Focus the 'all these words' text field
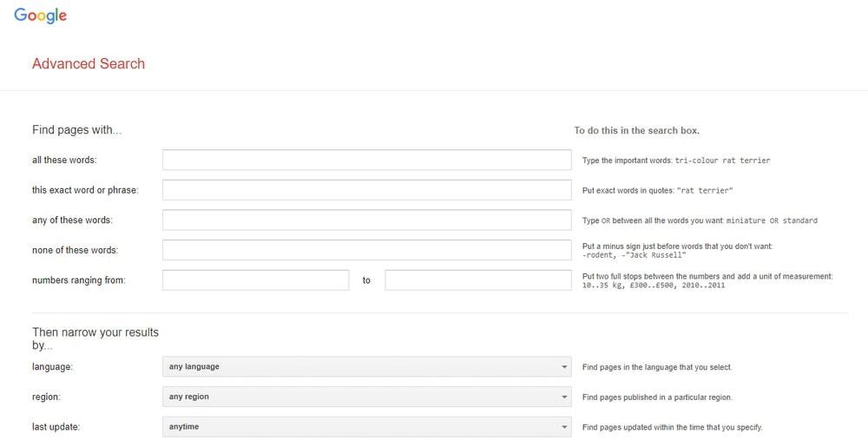 (366, 160)
